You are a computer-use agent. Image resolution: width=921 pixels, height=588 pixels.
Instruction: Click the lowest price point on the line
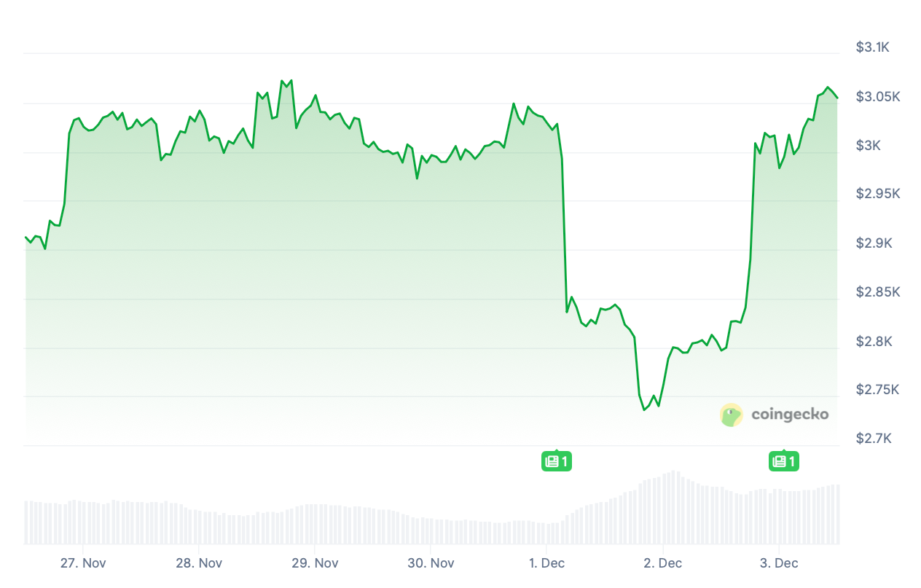(644, 409)
